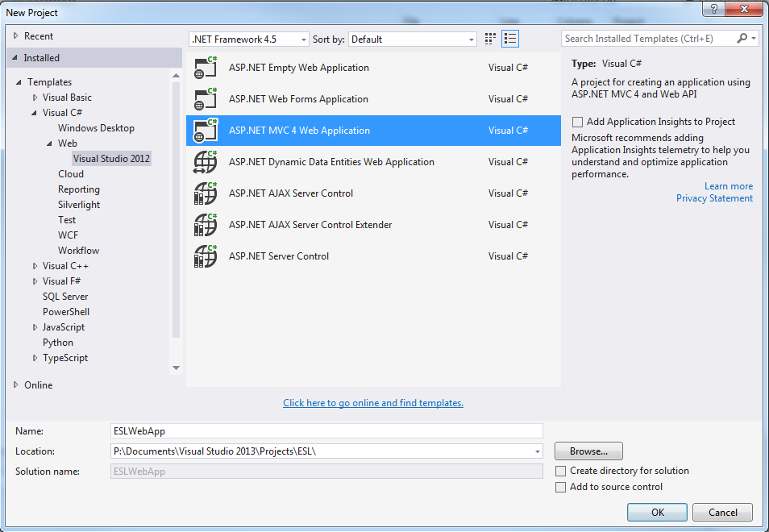
Task: Collapse the Web node arrow
Action: click(x=49, y=143)
